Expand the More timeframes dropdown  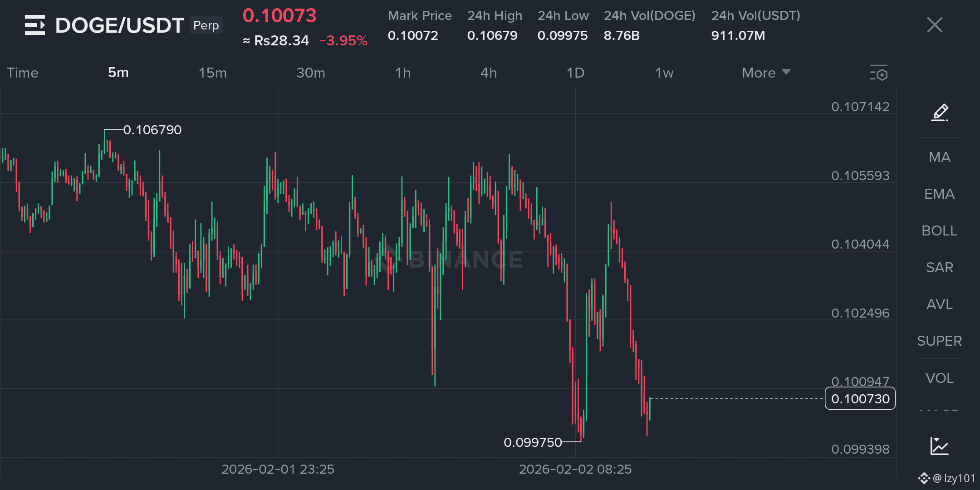(x=766, y=73)
